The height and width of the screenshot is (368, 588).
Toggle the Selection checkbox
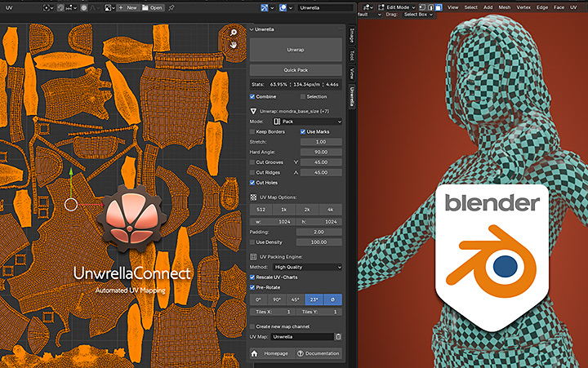point(303,96)
